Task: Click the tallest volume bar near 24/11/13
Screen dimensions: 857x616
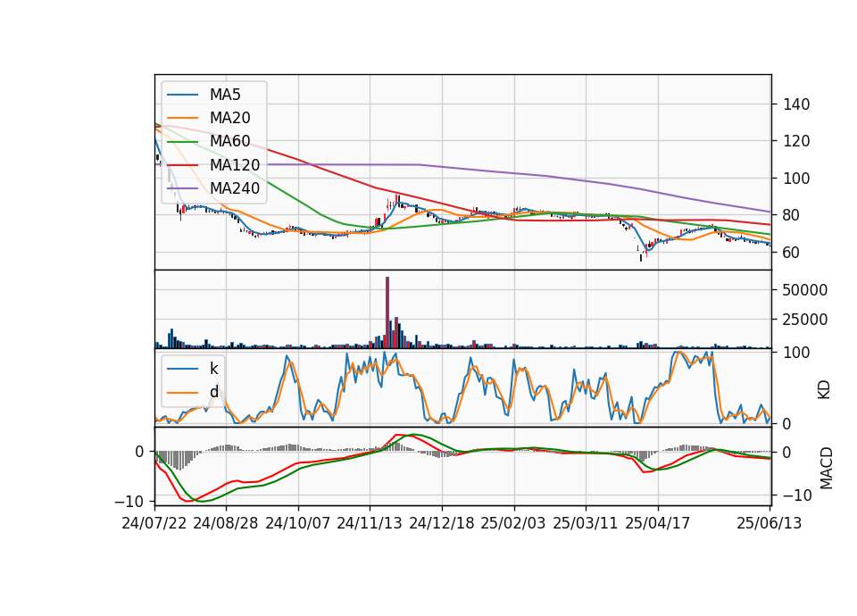Action: 387,312
